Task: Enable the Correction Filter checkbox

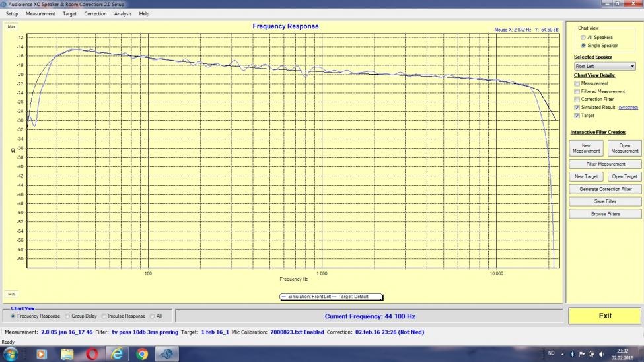Action: [x=577, y=100]
